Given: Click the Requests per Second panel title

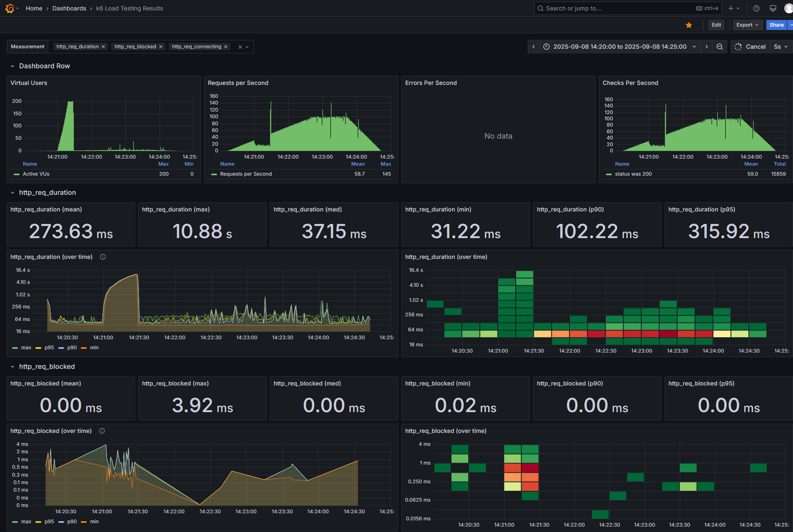Looking at the screenshot, I should coord(238,83).
